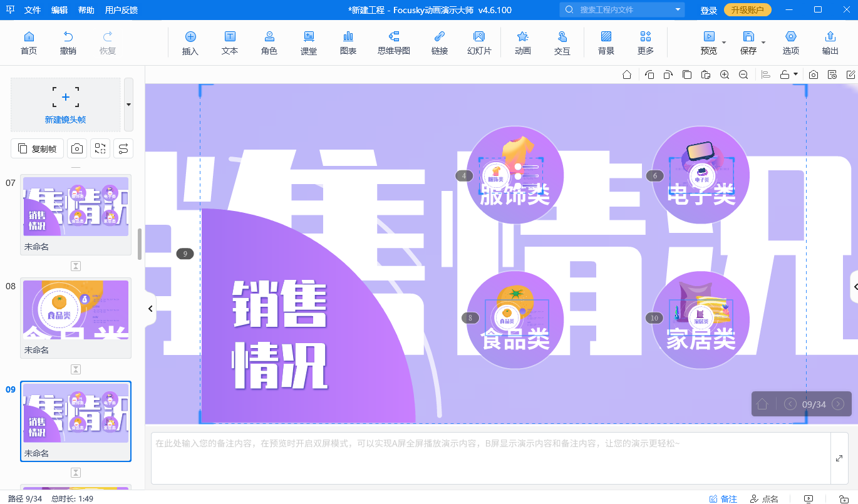Screen dimensions: 858x504
Task: Click path marker 10 on the canvas
Action: pyautogui.click(x=654, y=318)
